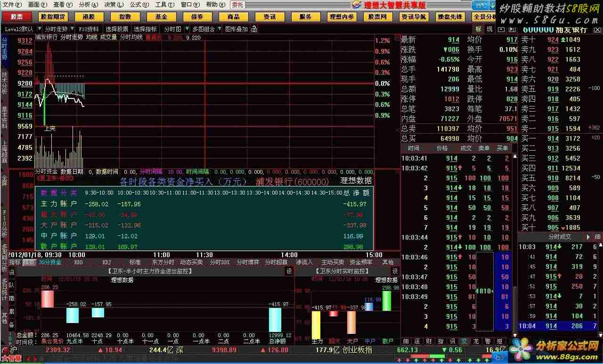
Task: Click the 短 tab below the tick list
Action: (x=499, y=341)
